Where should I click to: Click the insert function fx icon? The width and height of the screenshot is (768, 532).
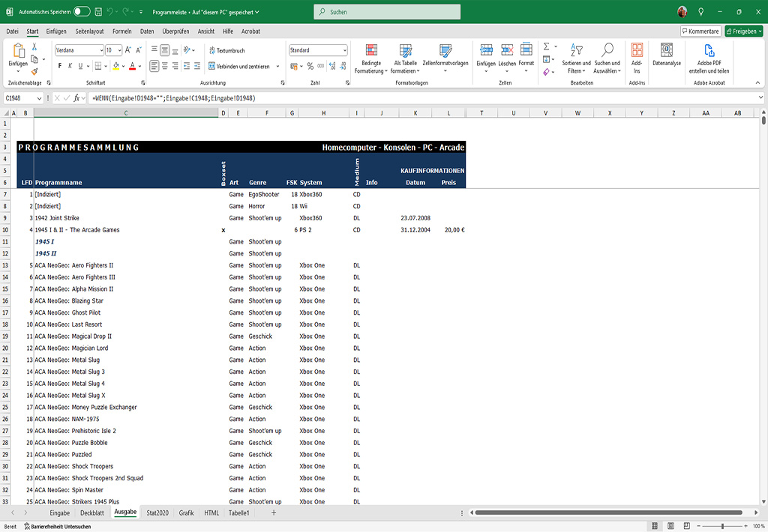(x=76, y=98)
